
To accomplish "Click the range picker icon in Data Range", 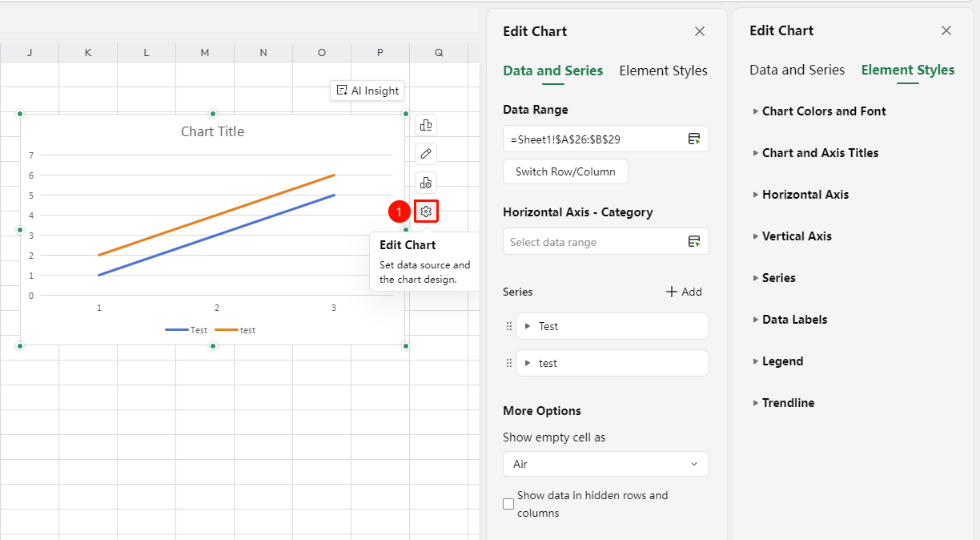I will point(694,139).
